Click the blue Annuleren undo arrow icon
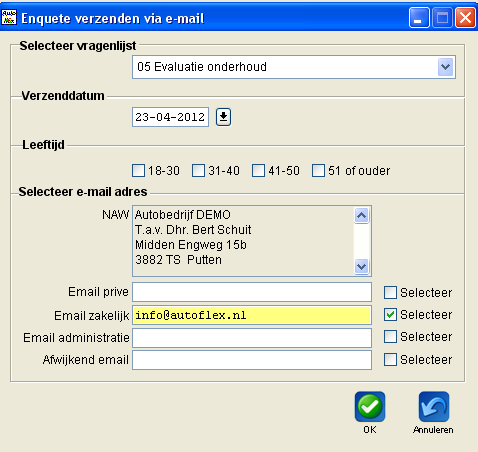This screenshot has width=478, height=452. pos(434,407)
